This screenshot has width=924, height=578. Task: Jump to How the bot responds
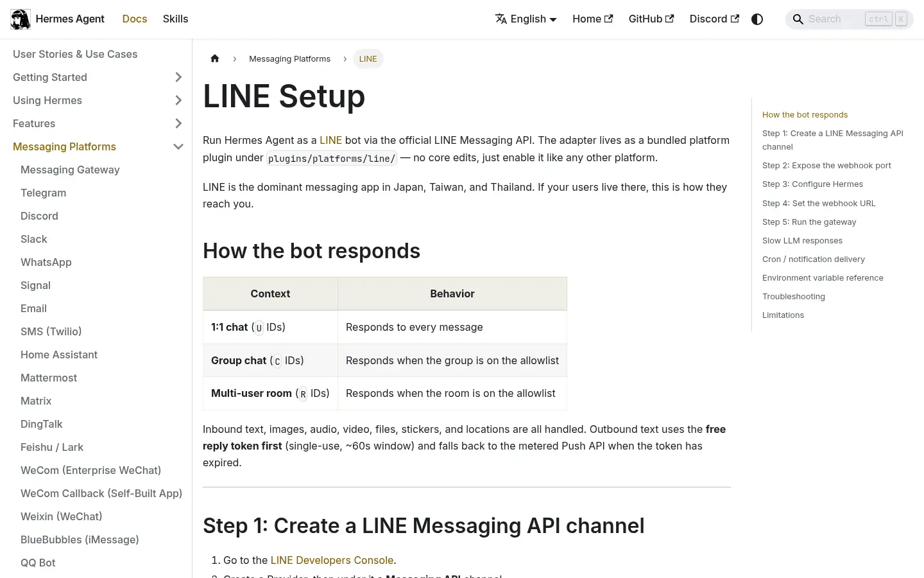[805, 114]
